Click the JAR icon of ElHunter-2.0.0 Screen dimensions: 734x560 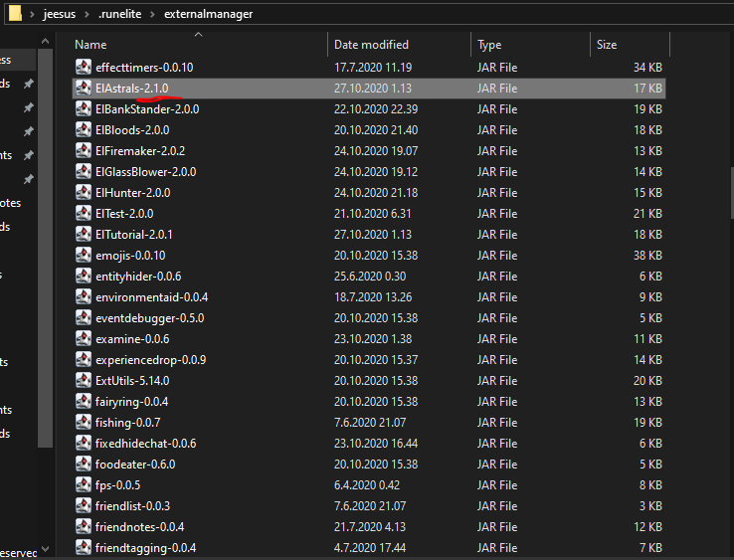point(84,192)
